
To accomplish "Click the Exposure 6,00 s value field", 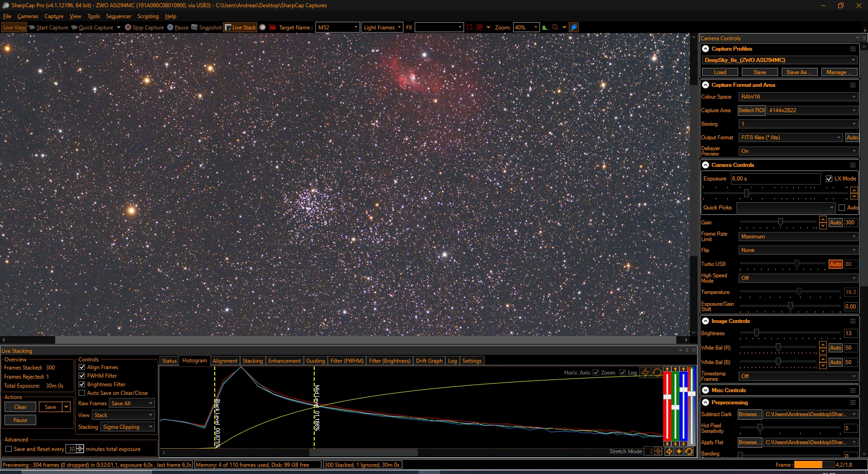I will 776,179.
